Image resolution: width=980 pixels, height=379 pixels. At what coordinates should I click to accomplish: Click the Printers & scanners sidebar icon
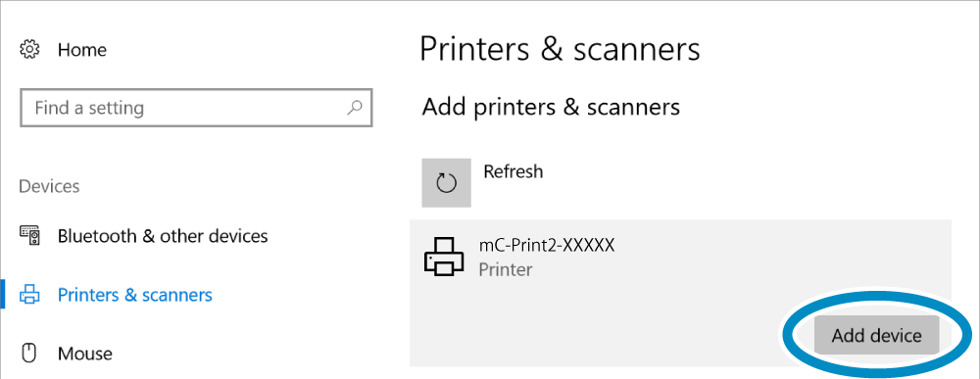(x=30, y=294)
